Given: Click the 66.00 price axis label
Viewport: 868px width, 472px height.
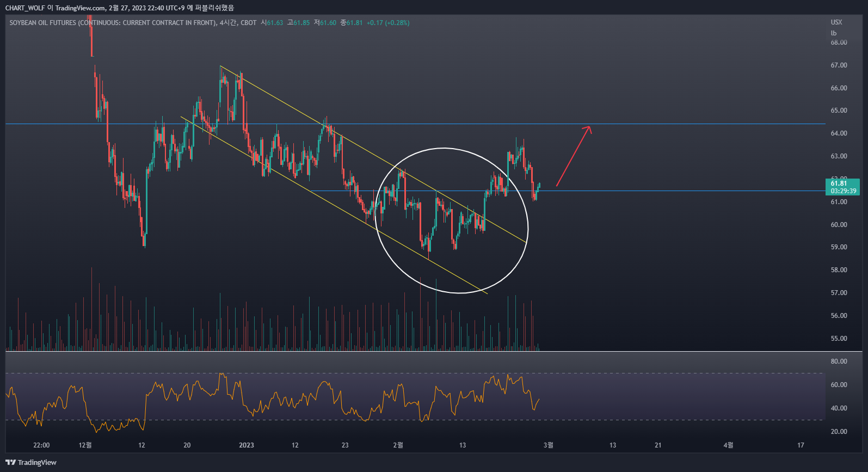Looking at the screenshot, I should coord(839,88).
